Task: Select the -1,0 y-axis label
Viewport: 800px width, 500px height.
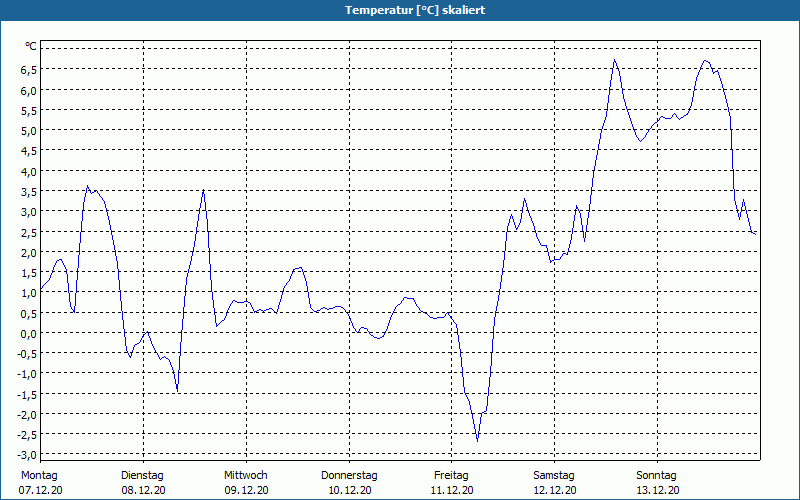Action: (27, 374)
